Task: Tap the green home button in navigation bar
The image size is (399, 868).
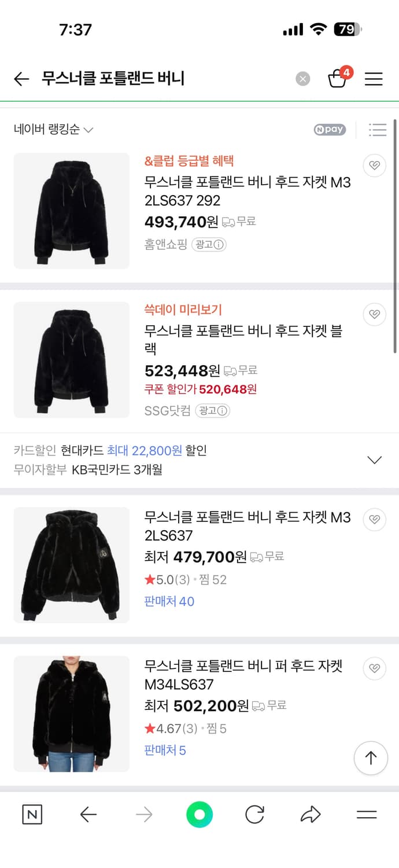Action: [199, 814]
